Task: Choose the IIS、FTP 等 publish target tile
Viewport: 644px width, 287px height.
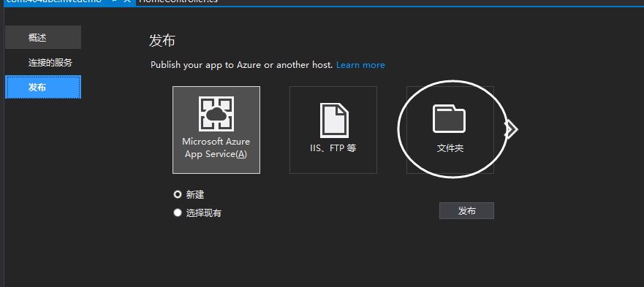Action: pyautogui.click(x=333, y=130)
